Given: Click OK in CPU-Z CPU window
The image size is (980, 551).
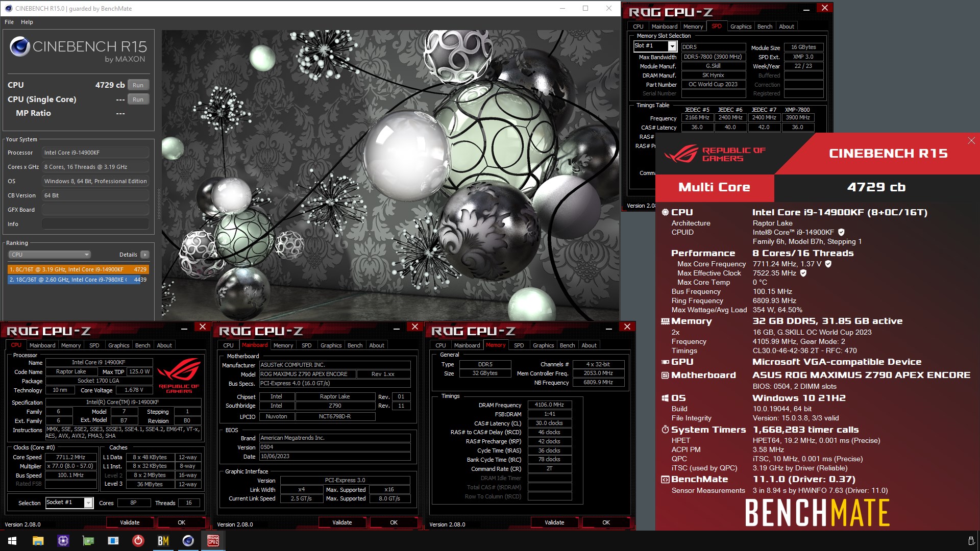Looking at the screenshot, I should pyautogui.click(x=181, y=522).
